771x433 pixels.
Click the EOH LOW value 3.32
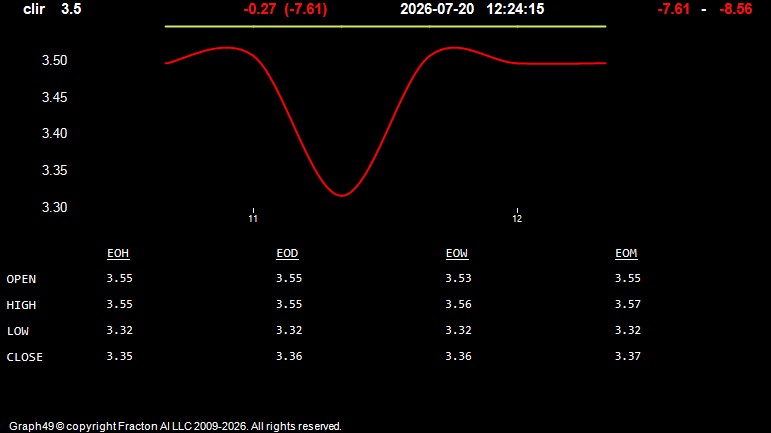pos(119,330)
